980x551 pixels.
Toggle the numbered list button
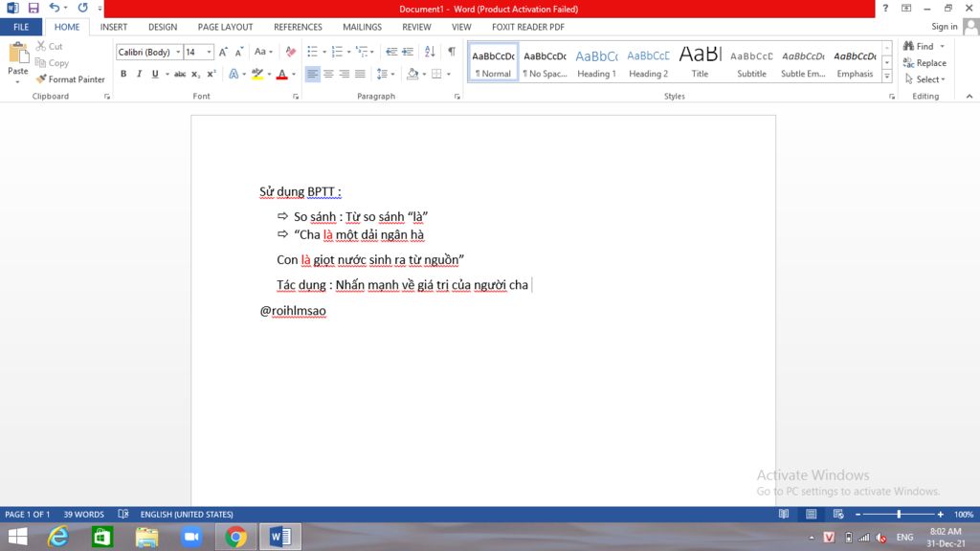click(337, 52)
